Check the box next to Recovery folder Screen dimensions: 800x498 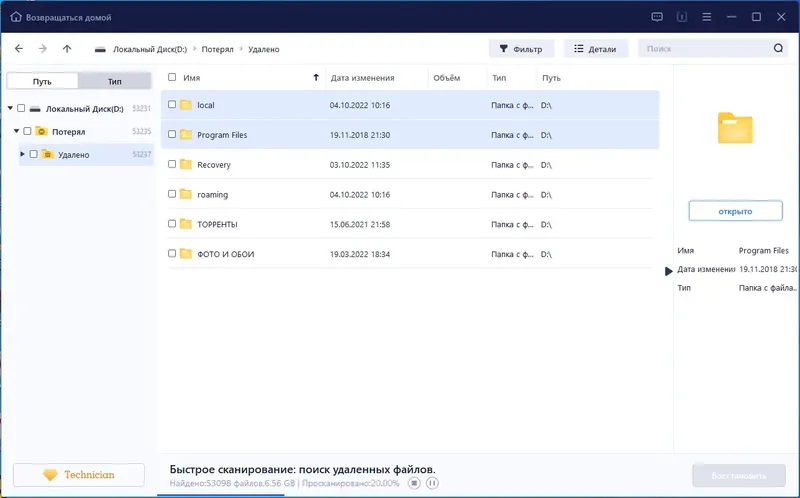[172, 164]
